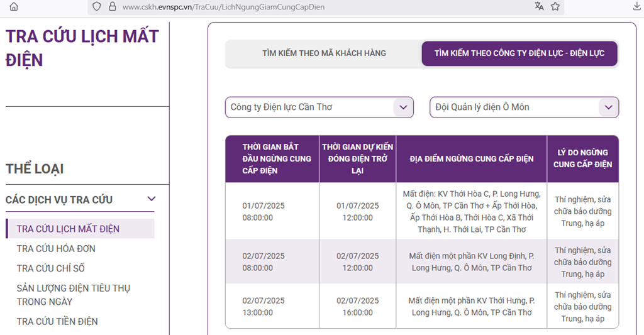Open 'Tra cứu lịch mất điện' sidebar link
This screenshot has width=644, height=335.
pyautogui.click(x=68, y=229)
